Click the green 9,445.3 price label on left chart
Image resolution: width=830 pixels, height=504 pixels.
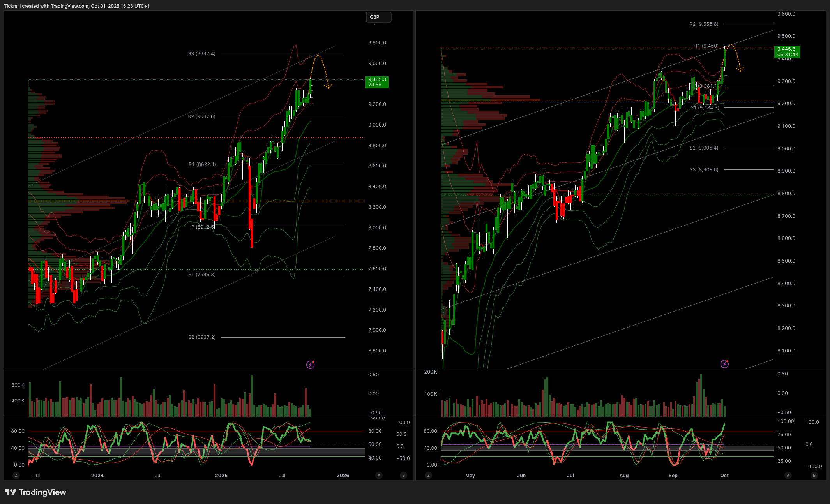[376, 82]
